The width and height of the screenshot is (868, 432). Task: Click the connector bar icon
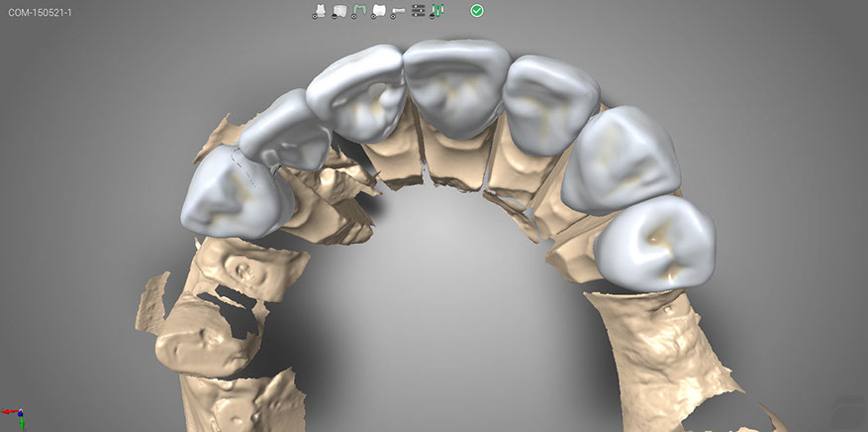coord(398,10)
